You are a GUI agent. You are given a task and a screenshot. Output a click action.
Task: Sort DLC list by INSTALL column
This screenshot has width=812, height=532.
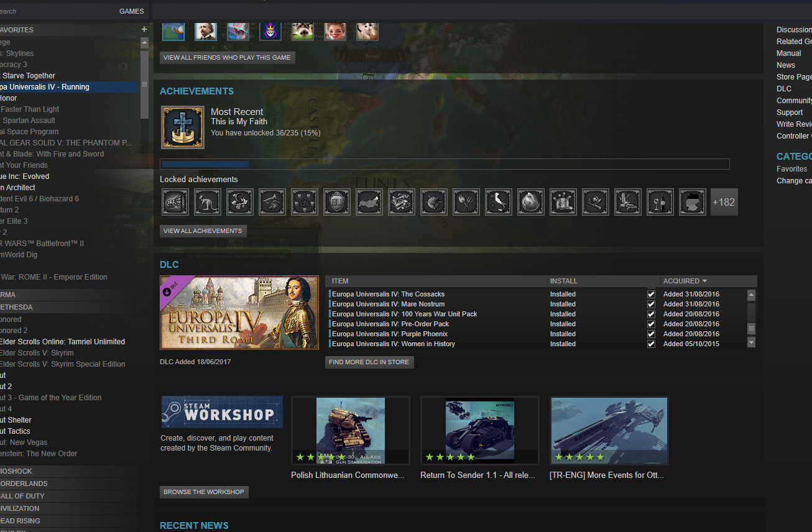pos(604,281)
